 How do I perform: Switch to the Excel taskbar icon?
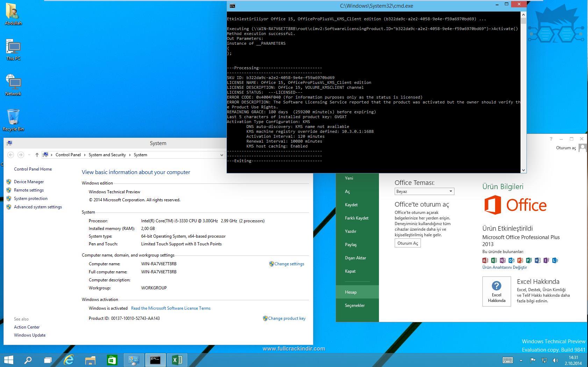tap(177, 360)
